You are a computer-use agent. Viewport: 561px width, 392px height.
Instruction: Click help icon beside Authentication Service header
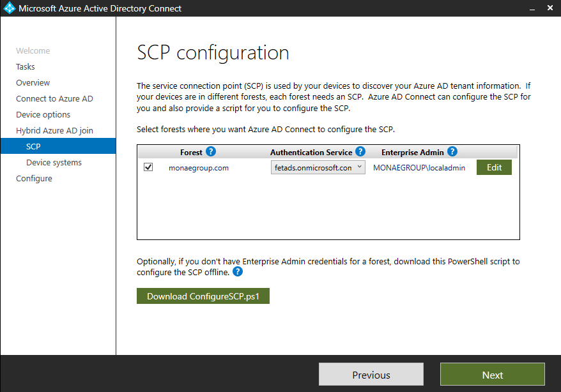click(360, 152)
